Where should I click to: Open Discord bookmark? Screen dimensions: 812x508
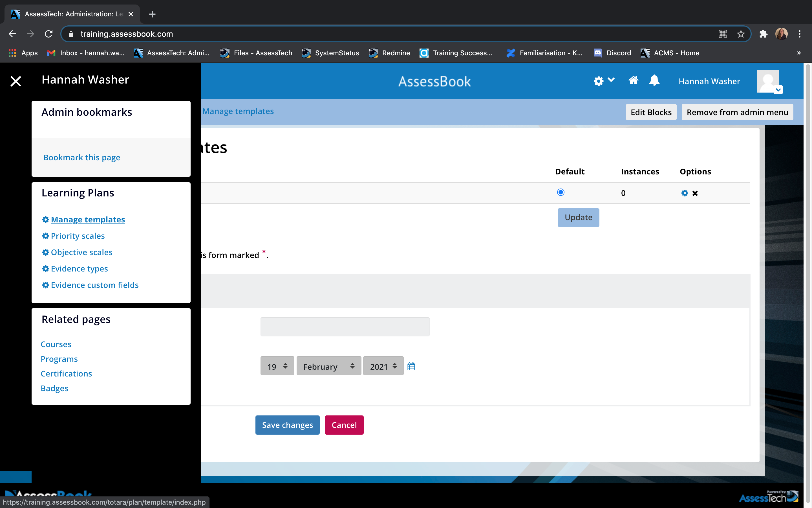[x=612, y=53]
